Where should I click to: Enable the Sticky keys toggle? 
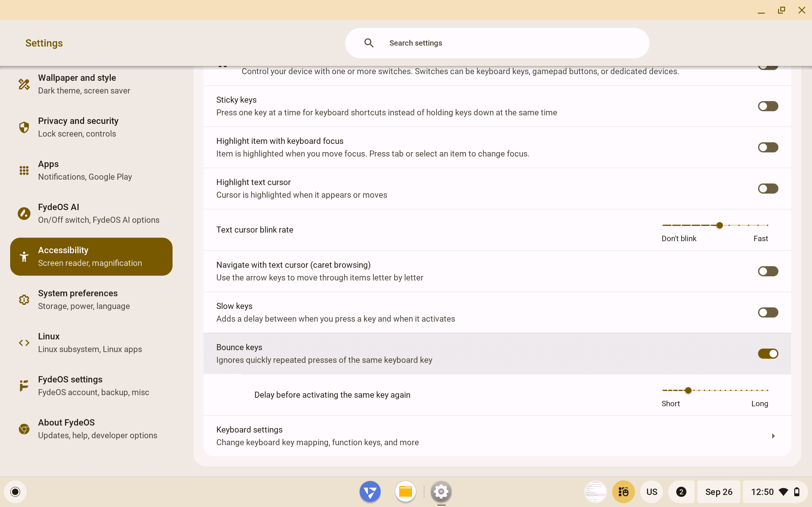click(x=768, y=106)
